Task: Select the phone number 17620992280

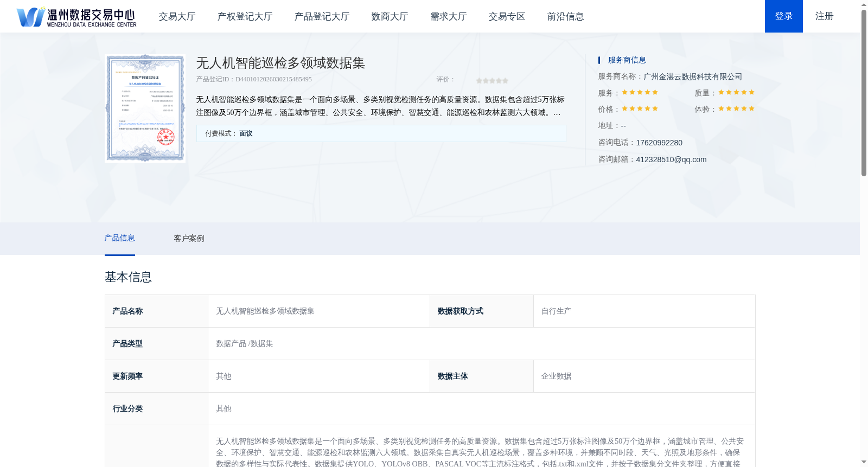Action: pyautogui.click(x=659, y=143)
